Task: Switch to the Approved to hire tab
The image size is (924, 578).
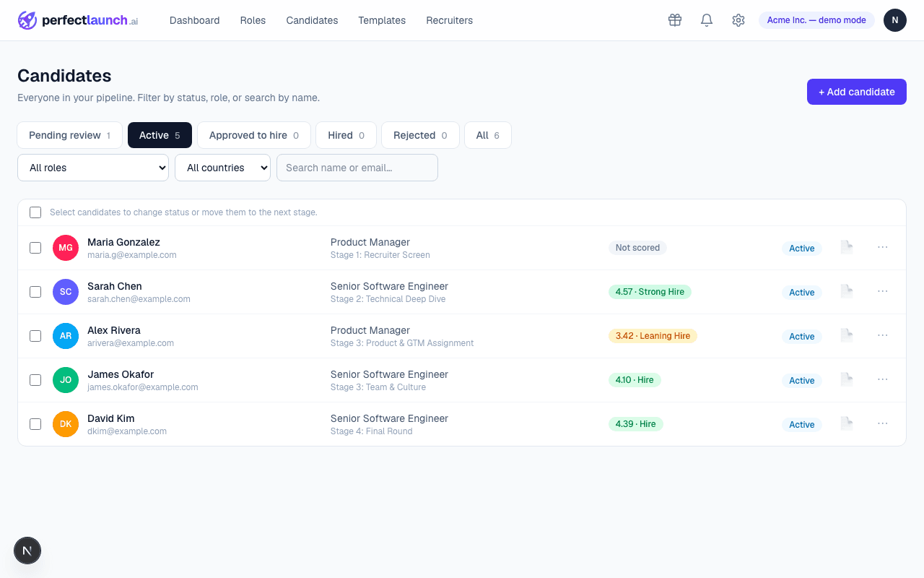Action: point(254,135)
